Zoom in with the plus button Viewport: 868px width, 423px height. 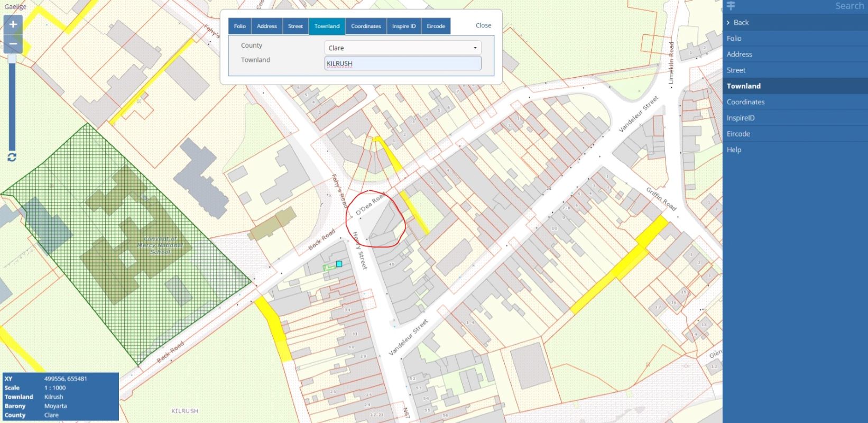(x=13, y=24)
